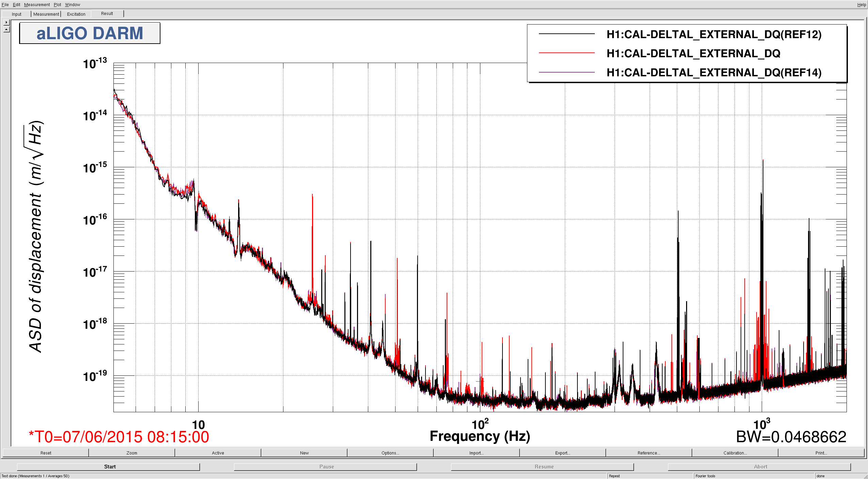The height and width of the screenshot is (479, 868).
Task: Open the Measurement menu
Action: [37, 4]
